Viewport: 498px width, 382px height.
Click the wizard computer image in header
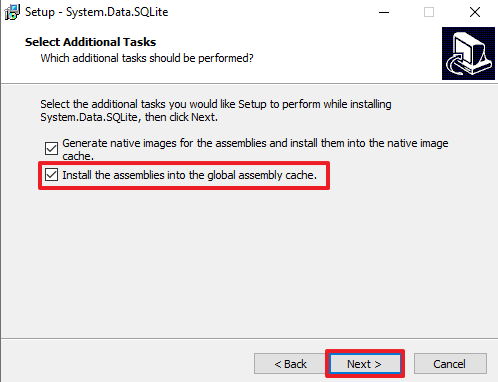coord(468,53)
